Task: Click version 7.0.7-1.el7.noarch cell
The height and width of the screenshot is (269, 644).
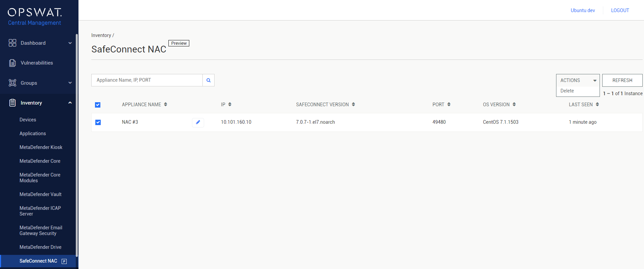Action: [x=315, y=122]
